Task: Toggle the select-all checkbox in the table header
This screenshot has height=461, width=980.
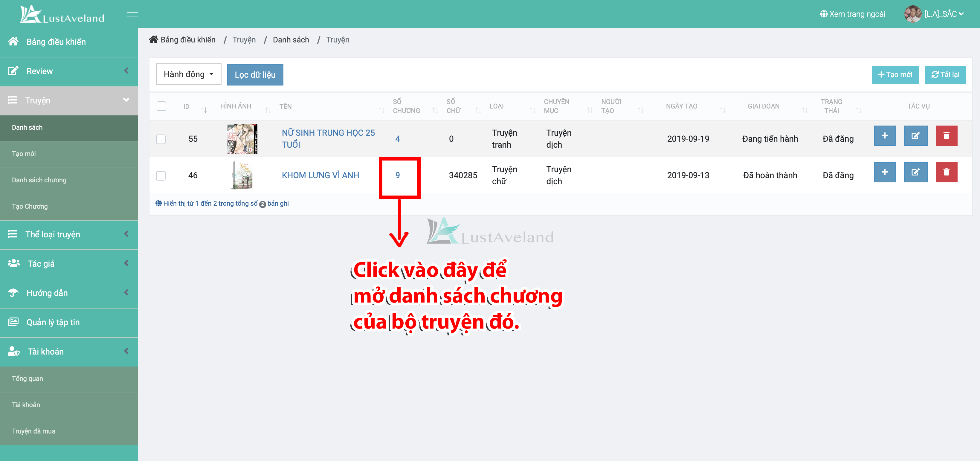Action: 161,106
